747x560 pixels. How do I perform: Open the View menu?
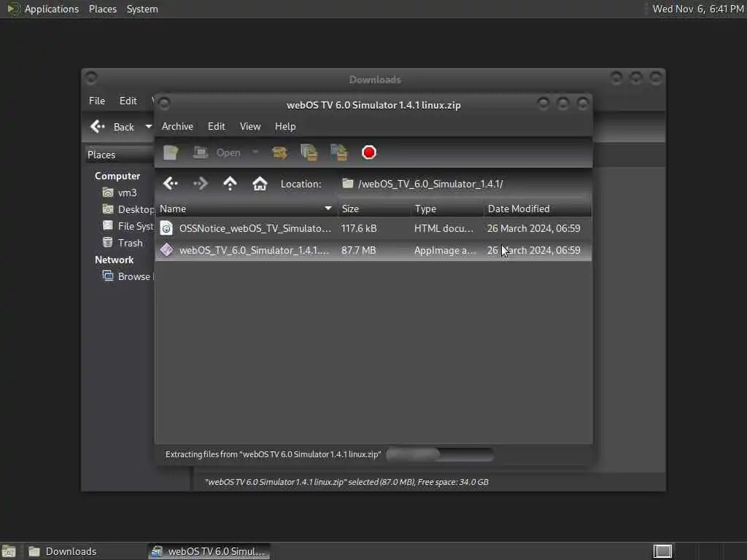coord(250,127)
